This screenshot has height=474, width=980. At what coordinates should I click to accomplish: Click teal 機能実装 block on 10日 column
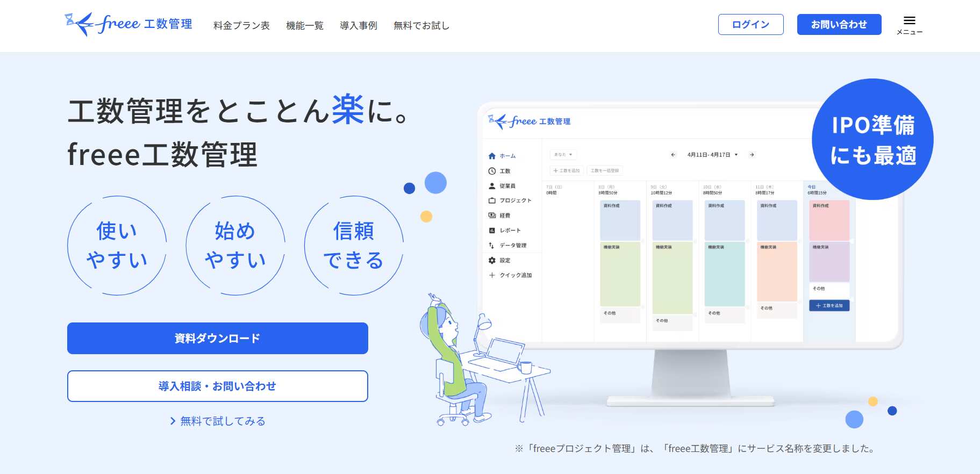coord(725,274)
